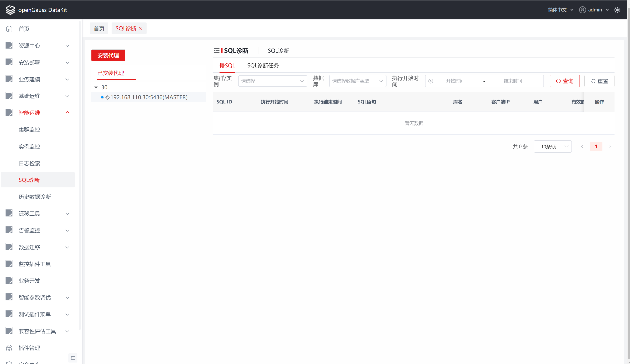Select the 192.168.110.30:5436(MASTER) instance
This screenshot has height=364, width=630.
[x=149, y=97]
